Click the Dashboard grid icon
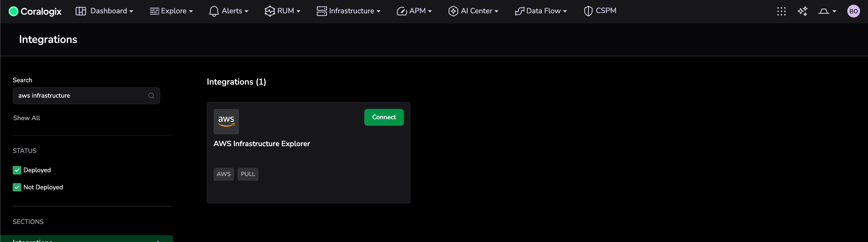 pos(81,11)
